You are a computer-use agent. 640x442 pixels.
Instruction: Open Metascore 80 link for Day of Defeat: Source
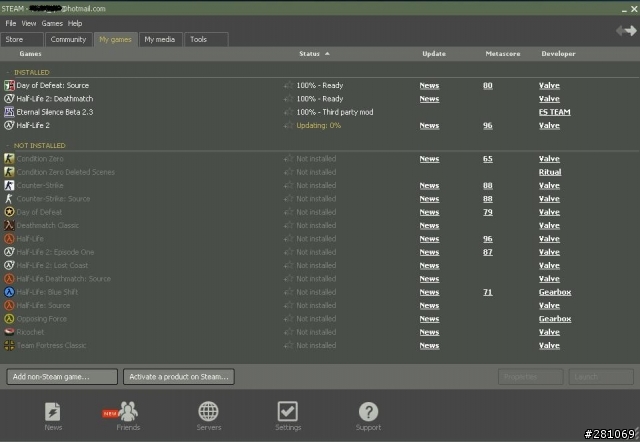[x=488, y=85]
